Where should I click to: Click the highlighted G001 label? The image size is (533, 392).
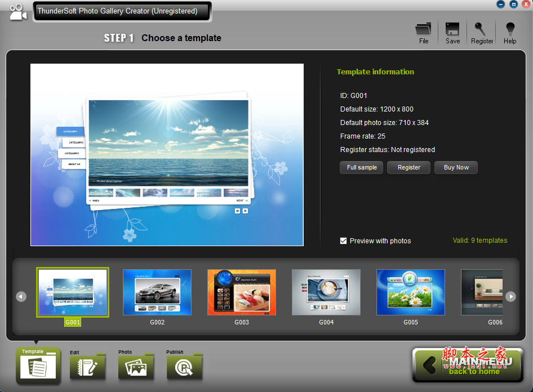(x=73, y=322)
